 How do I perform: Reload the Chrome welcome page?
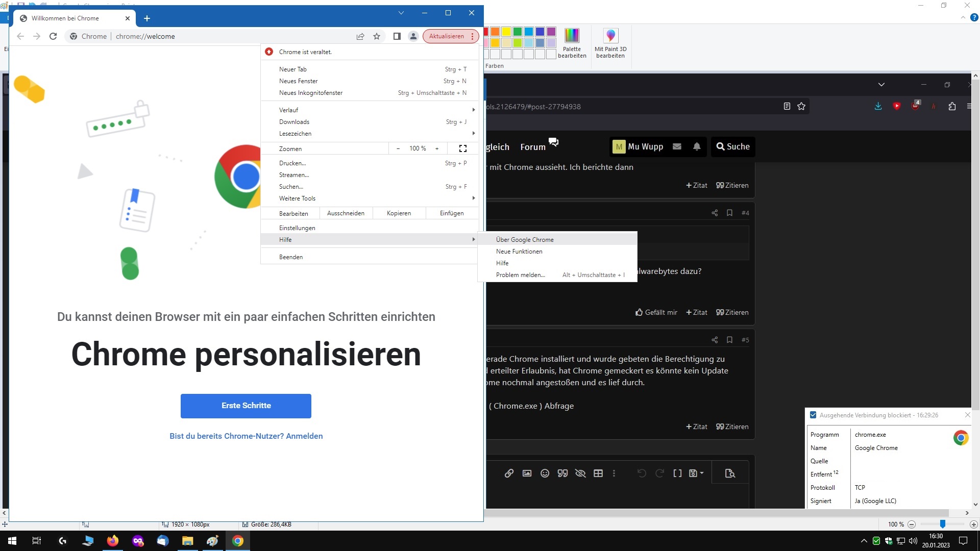pos(53,36)
